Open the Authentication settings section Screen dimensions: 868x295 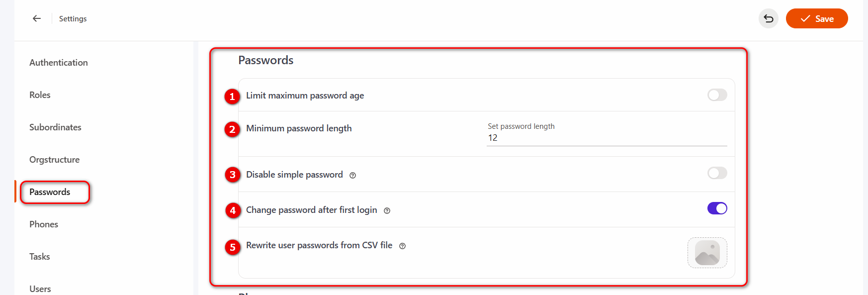coord(59,63)
